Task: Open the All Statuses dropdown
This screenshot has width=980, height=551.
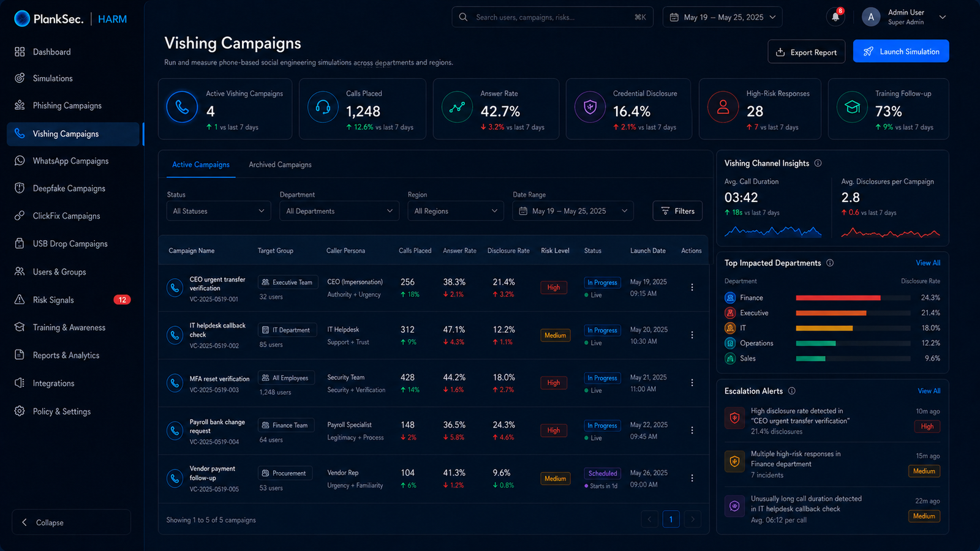Action: coord(219,211)
